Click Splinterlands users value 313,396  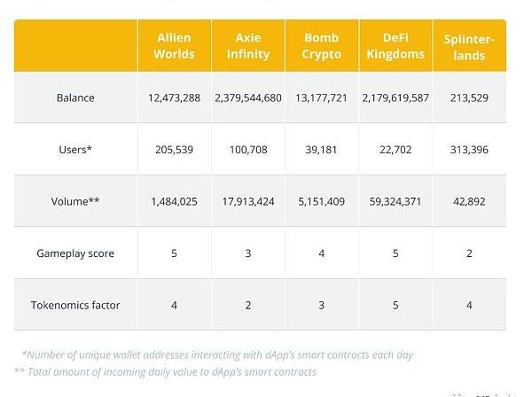pyautogui.click(x=469, y=149)
